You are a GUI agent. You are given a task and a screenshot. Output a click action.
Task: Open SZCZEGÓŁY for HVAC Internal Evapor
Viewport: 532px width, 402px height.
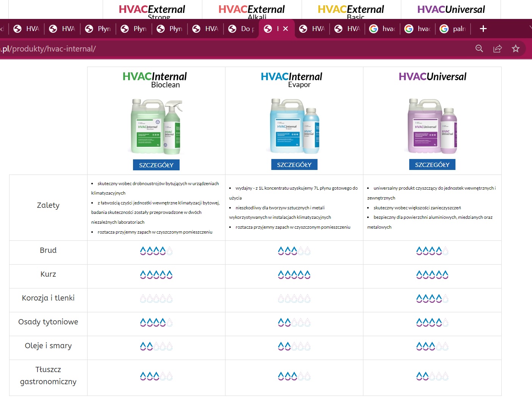(x=294, y=165)
